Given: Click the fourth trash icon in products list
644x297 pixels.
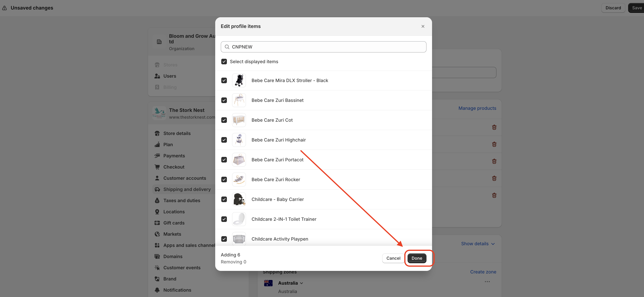Looking at the screenshot, I should click(x=494, y=178).
